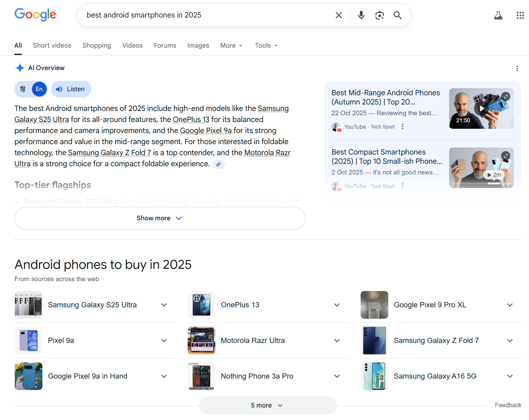Click Show more in AI Overview
The image size is (529, 420).
pos(160,218)
